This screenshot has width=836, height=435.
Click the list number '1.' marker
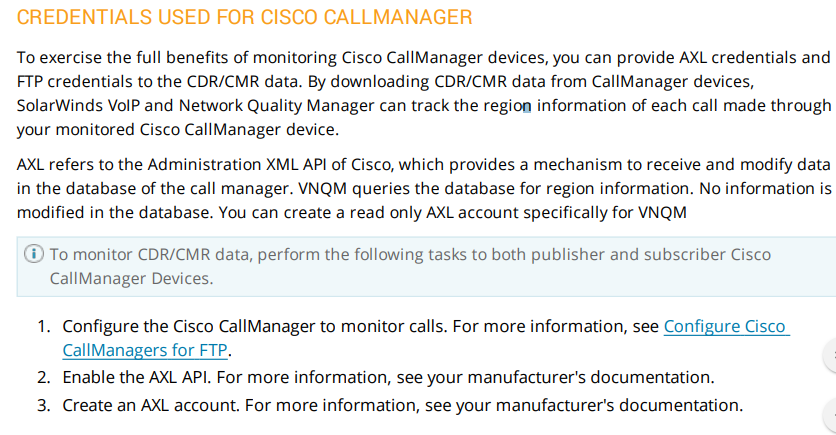click(44, 326)
